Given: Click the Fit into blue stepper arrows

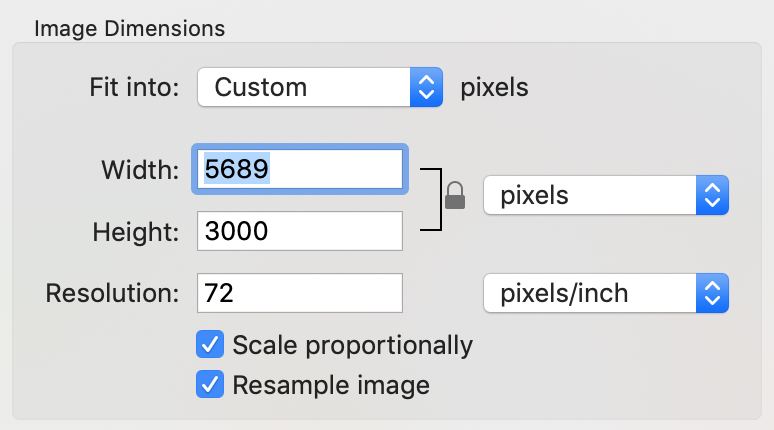Looking at the screenshot, I should tap(426, 87).
